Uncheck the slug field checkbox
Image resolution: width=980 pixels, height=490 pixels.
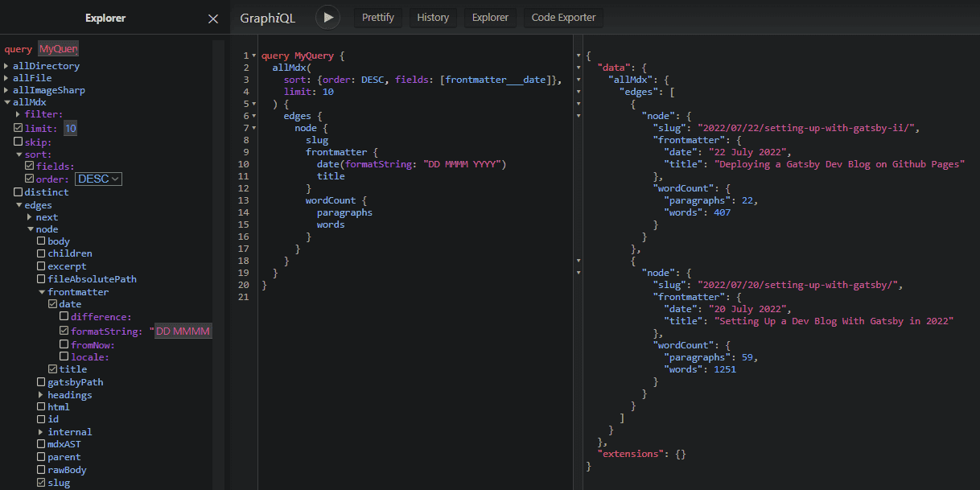tap(41, 483)
